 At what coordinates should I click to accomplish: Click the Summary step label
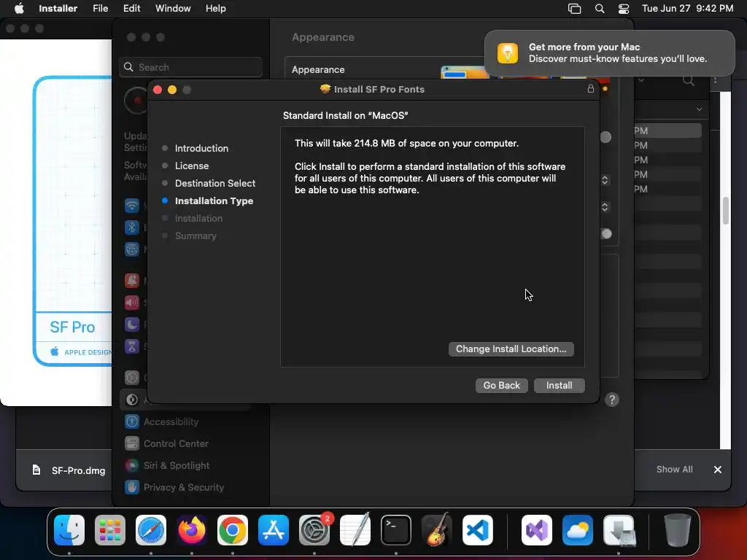pyautogui.click(x=196, y=236)
